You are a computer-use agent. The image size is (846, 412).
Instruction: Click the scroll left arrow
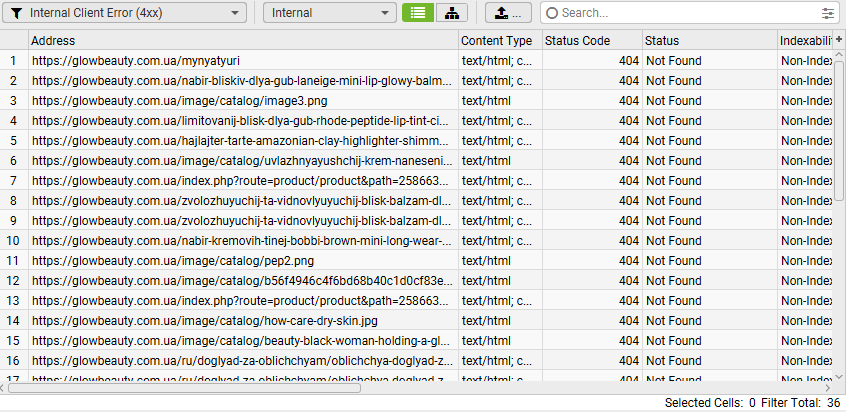tap(3, 388)
